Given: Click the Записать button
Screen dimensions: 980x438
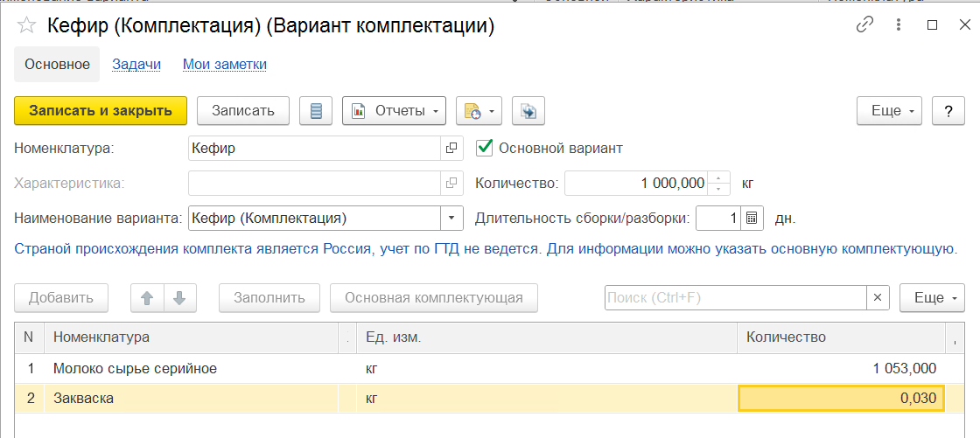Looking at the screenshot, I should click(243, 111).
